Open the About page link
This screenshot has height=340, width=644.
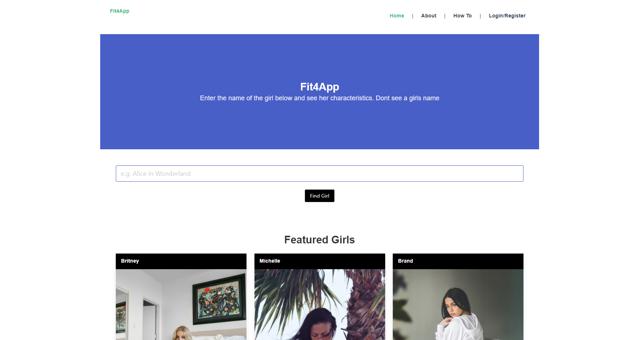click(429, 16)
